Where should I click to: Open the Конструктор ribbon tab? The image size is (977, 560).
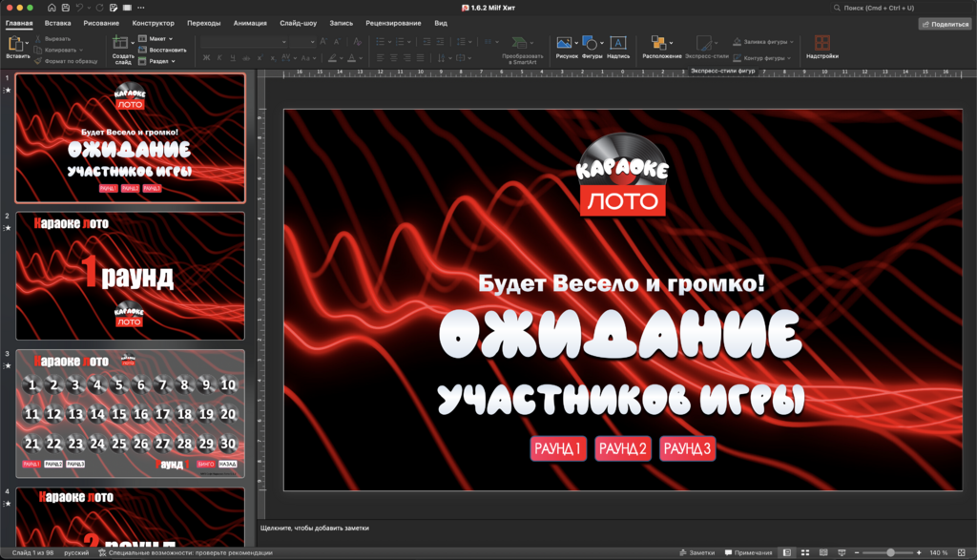(x=154, y=23)
